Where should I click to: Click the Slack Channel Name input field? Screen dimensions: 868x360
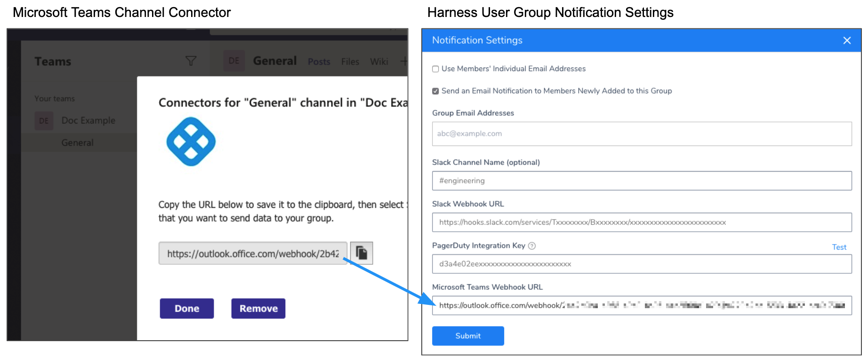click(642, 181)
